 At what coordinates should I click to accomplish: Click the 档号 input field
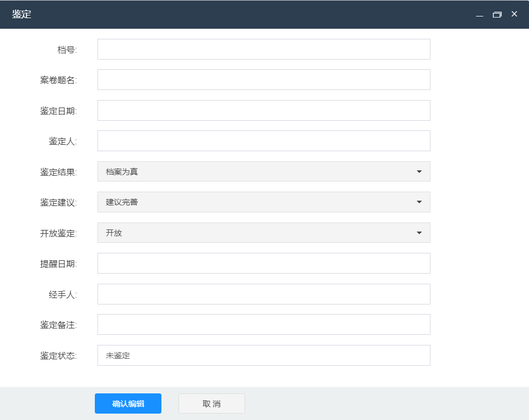[264, 49]
